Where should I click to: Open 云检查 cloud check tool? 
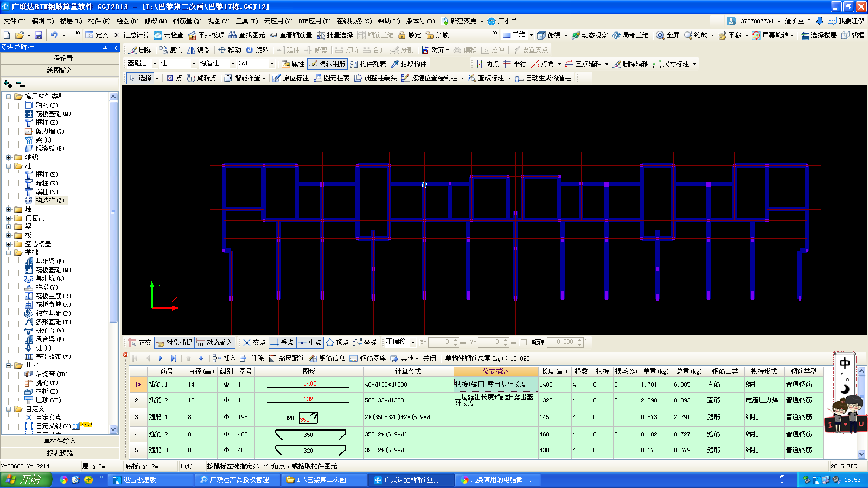pyautogui.click(x=168, y=35)
